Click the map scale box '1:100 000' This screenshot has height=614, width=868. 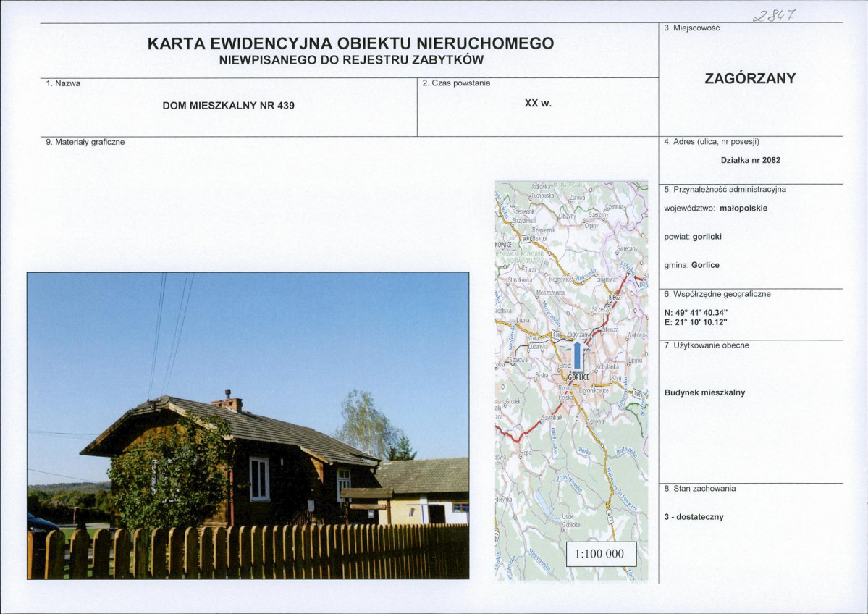pyautogui.click(x=601, y=554)
